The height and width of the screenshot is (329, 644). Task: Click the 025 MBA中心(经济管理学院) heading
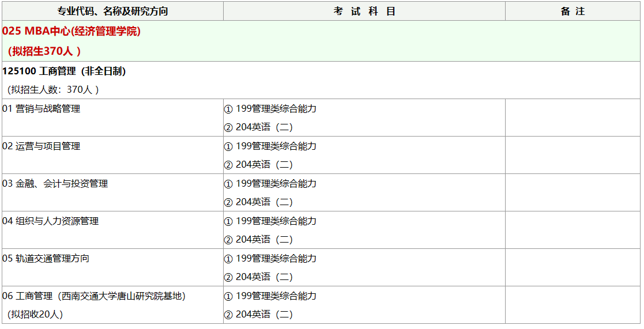[71, 31]
